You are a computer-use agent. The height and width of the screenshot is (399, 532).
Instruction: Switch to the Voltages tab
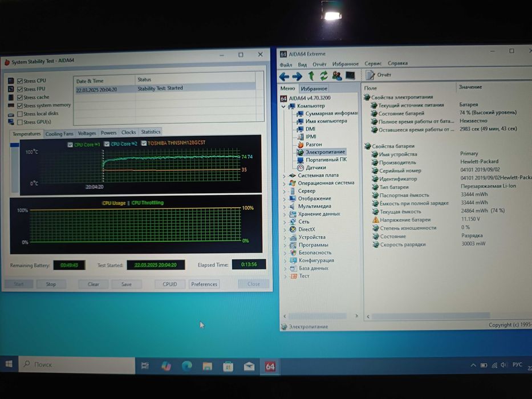pyautogui.click(x=87, y=133)
